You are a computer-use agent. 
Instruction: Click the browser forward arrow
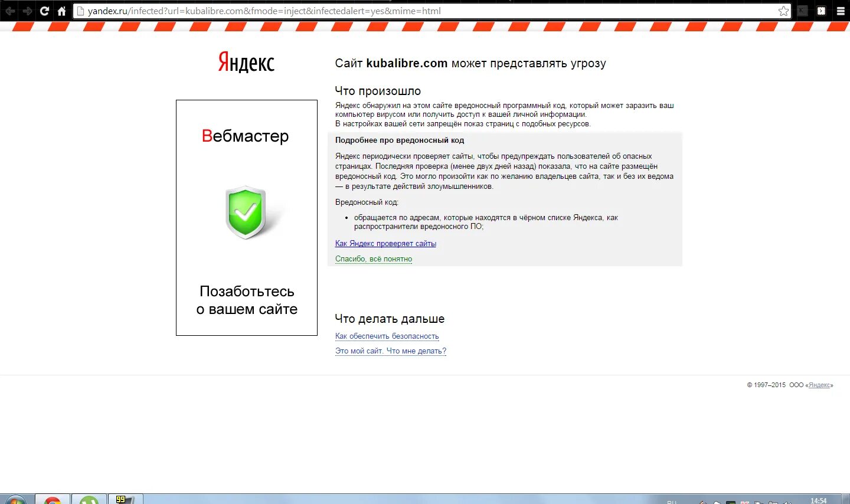coord(27,11)
